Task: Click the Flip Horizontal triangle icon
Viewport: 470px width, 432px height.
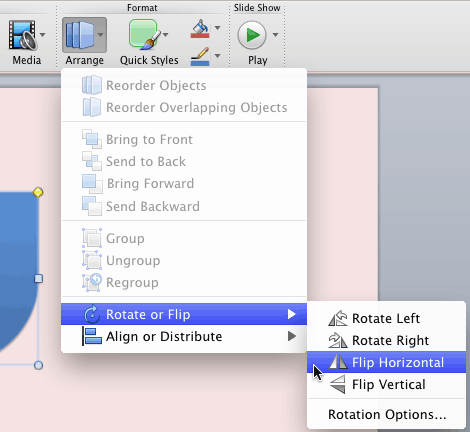Action: point(338,361)
